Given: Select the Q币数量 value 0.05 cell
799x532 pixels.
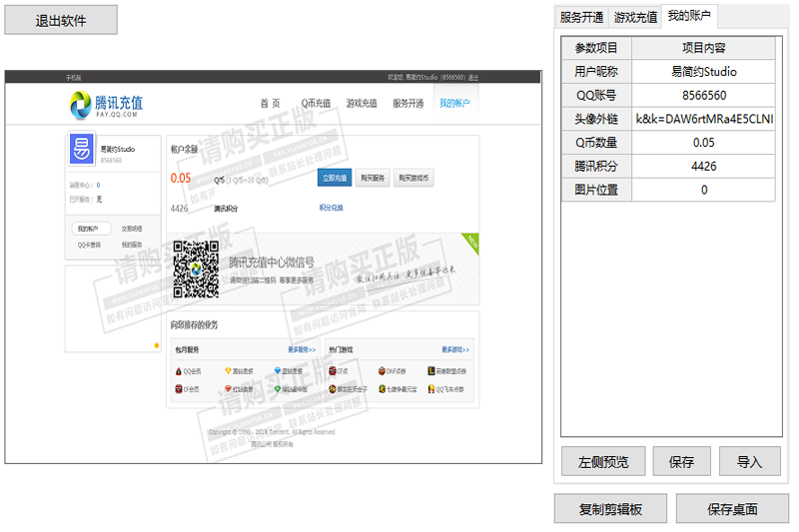Looking at the screenshot, I should coord(703,143).
